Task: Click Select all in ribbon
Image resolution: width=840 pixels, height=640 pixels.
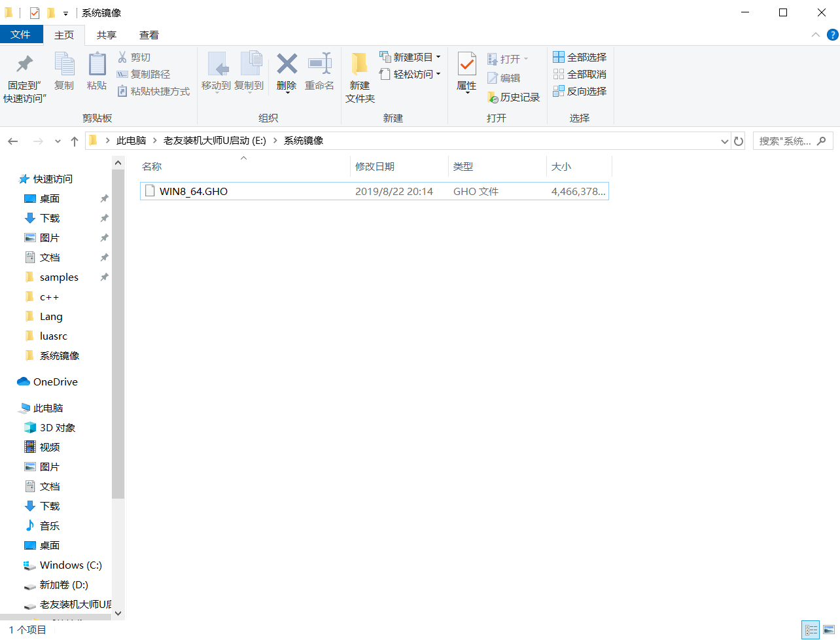Action: point(580,58)
